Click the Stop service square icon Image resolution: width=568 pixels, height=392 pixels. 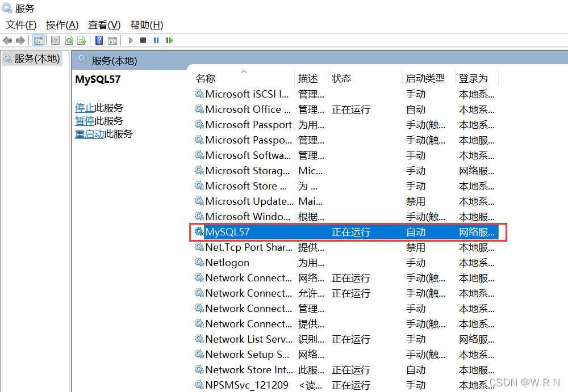143,40
